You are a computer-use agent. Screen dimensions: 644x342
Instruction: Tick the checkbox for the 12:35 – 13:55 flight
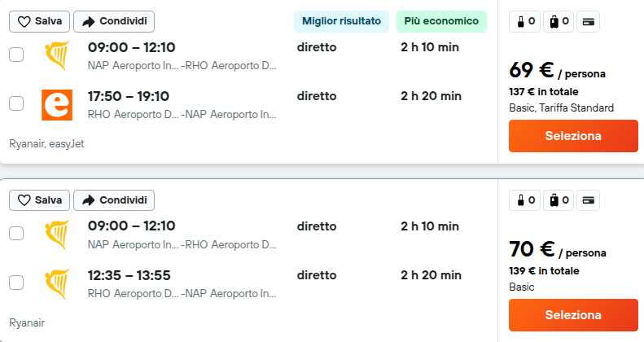16,283
